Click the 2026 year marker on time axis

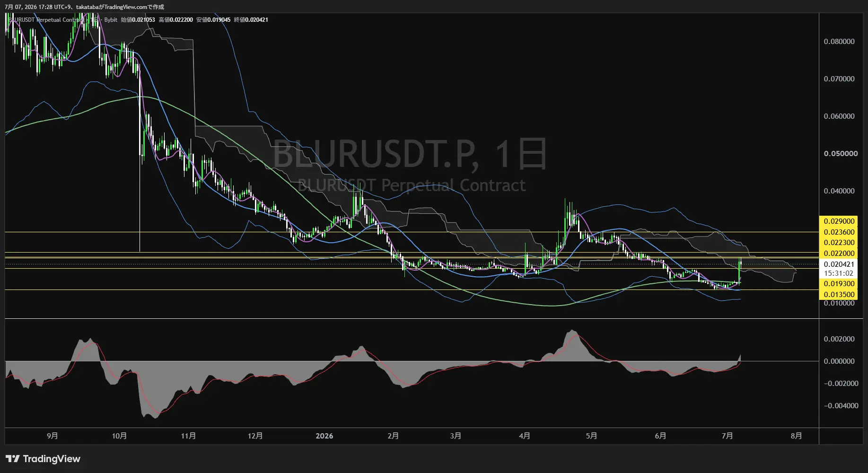[324, 436]
